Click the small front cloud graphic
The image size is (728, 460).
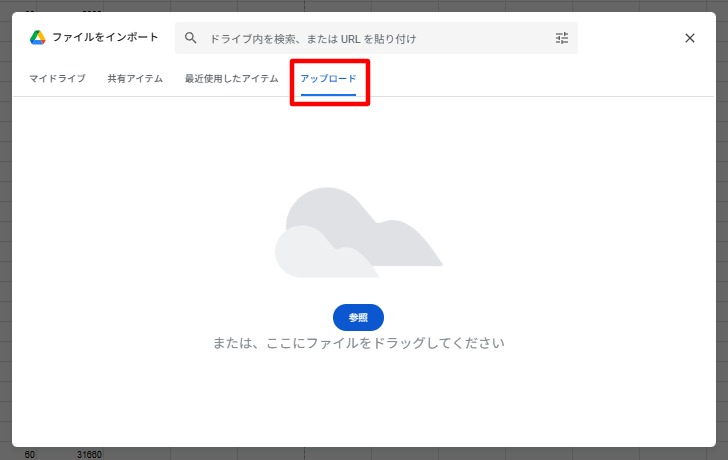tap(318, 255)
